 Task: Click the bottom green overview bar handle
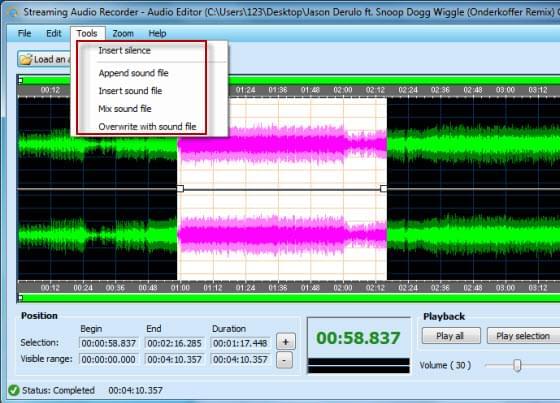click(x=20, y=298)
